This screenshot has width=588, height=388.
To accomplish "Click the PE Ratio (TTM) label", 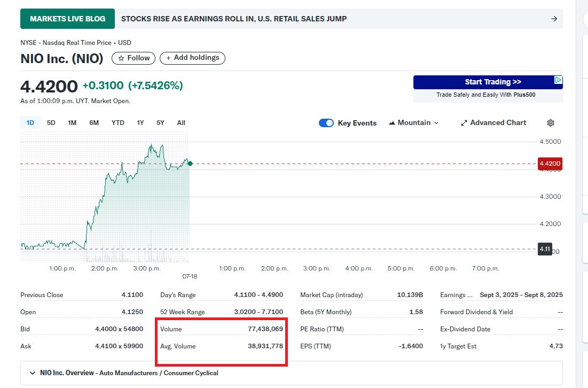I will pyautogui.click(x=322, y=329).
